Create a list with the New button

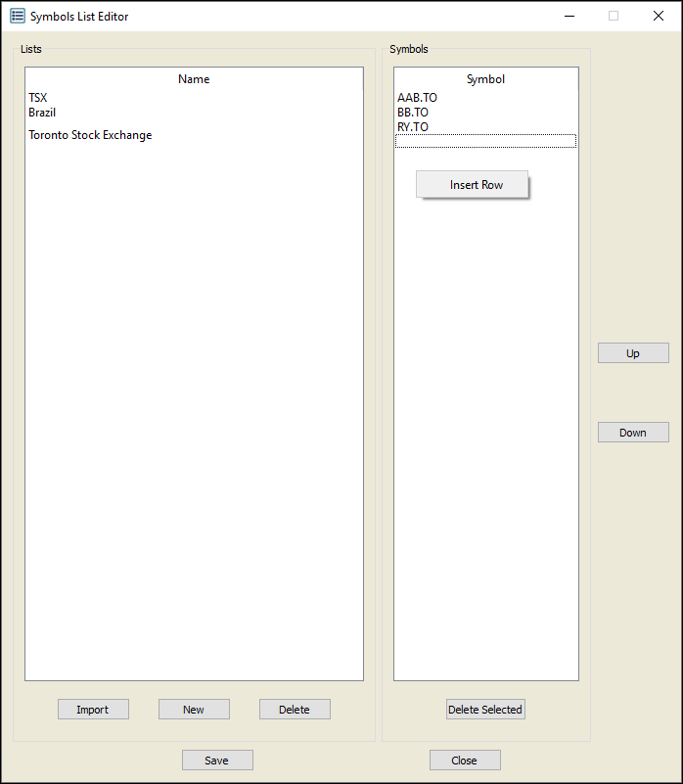coord(194,710)
